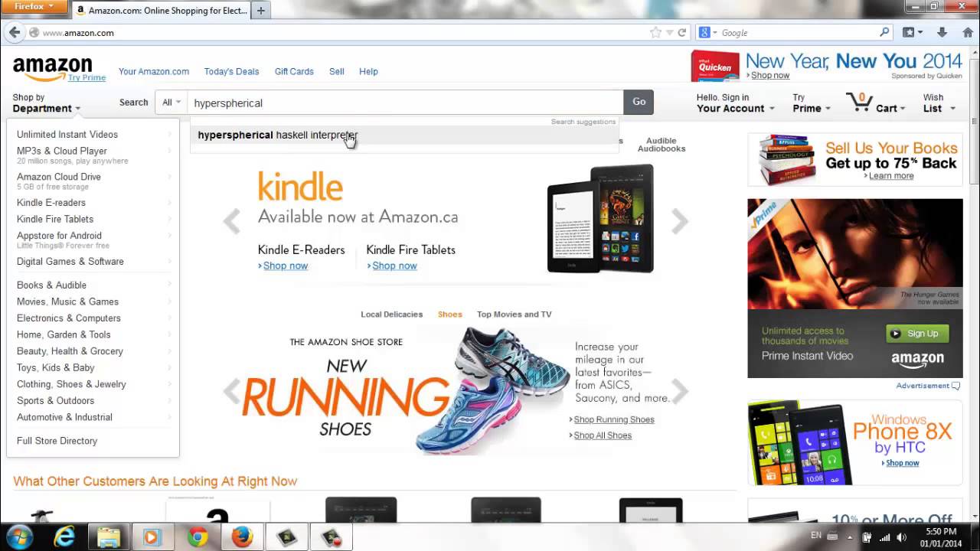Expand the Shop by Department dropdown
The width and height of the screenshot is (980, 551).
(x=47, y=103)
